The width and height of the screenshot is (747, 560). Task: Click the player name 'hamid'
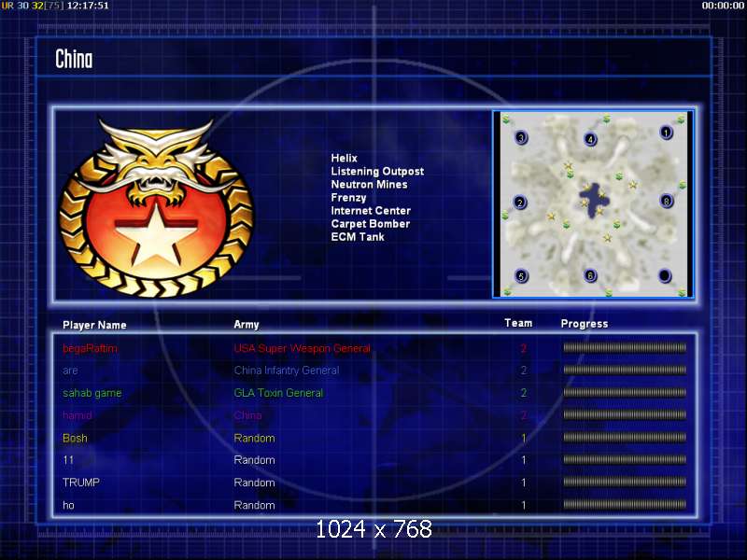click(78, 415)
